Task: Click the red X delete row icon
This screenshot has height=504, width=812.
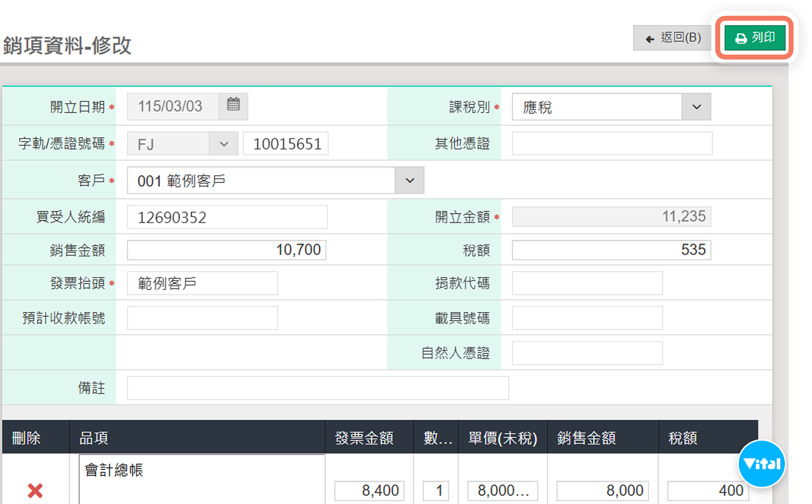Action: pos(35,491)
